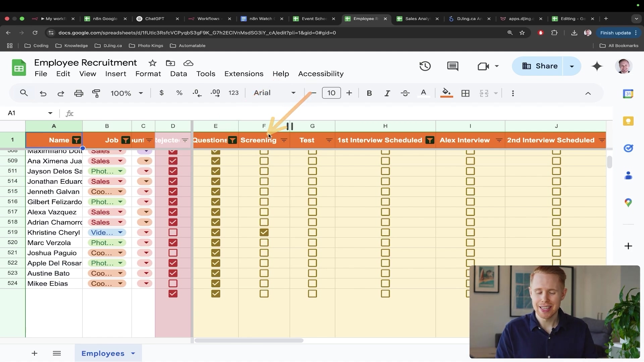Click the print icon in toolbar
The width and height of the screenshot is (644, 362).
point(78,93)
